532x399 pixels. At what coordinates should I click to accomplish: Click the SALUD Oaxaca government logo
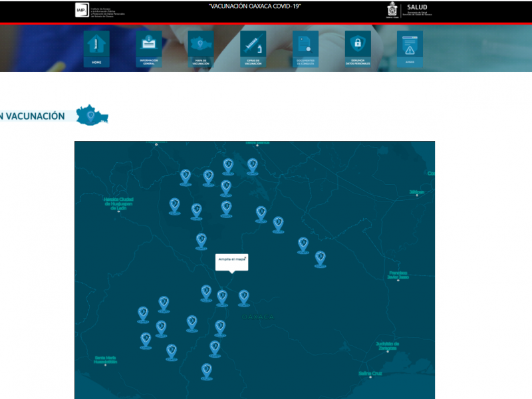[393, 10]
